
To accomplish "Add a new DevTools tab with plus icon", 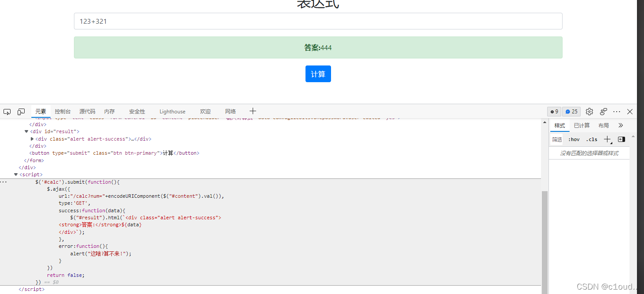I will [x=253, y=111].
